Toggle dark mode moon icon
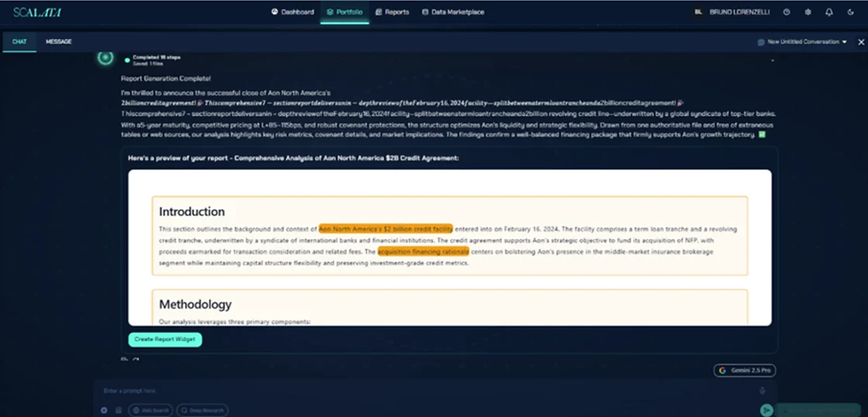The image size is (868, 417). (850, 12)
